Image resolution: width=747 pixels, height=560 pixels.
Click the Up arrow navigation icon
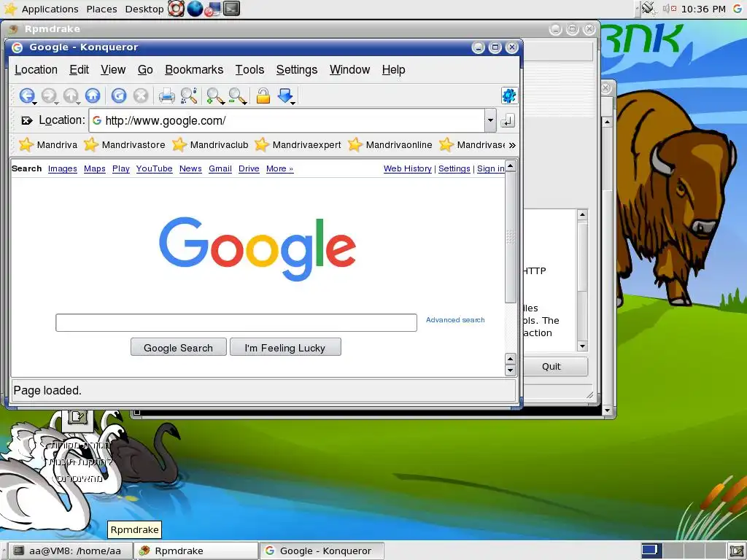71,96
